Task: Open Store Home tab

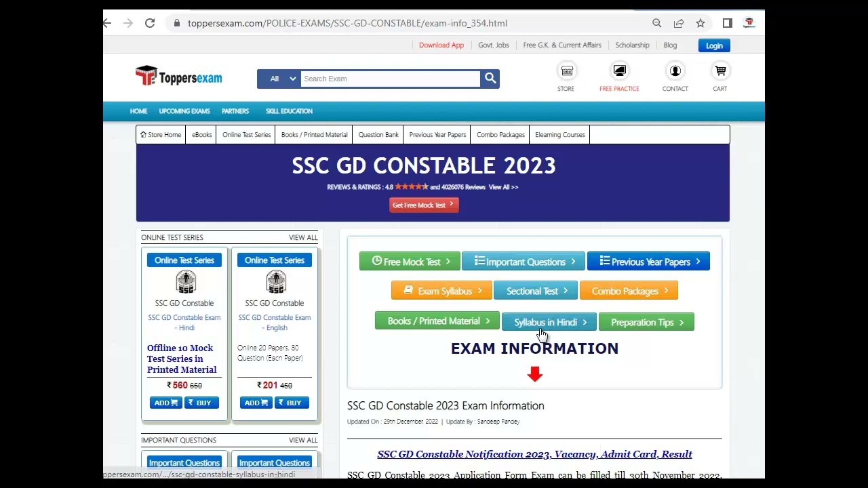Action: click(161, 135)
